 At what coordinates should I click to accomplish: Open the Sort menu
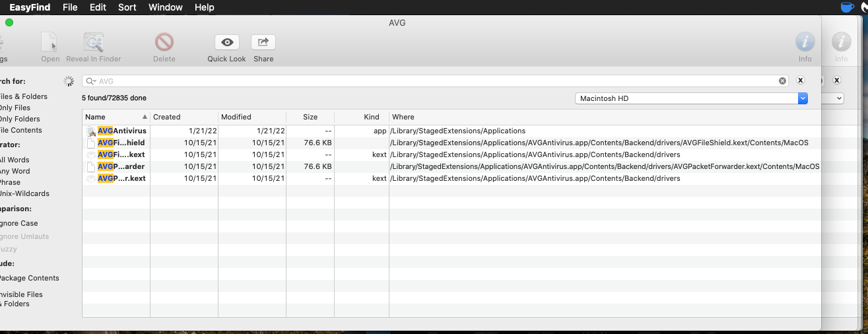(x=127, y=7)
